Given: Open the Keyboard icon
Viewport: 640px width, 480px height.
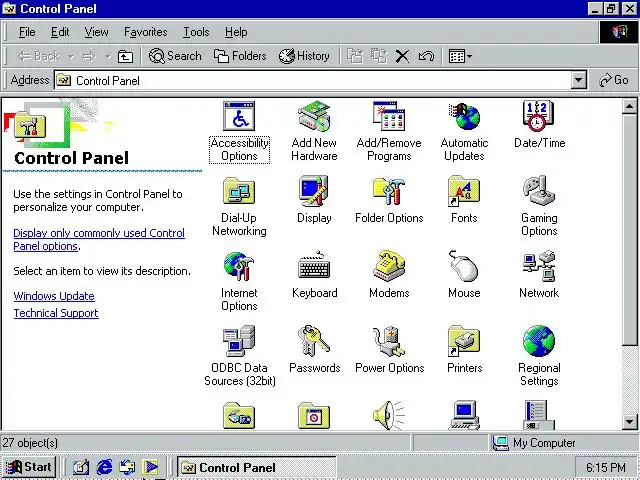Looking at the screenshot, I should pos(314,265).
